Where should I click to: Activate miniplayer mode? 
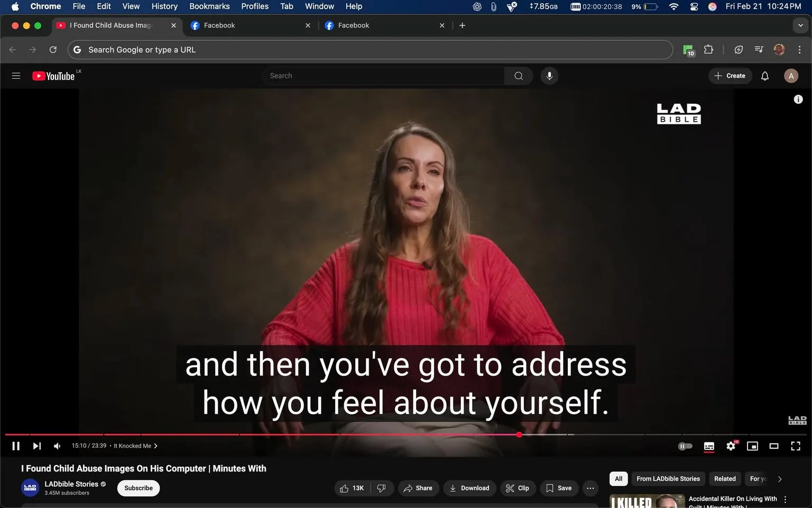click(x=752, y=446)
